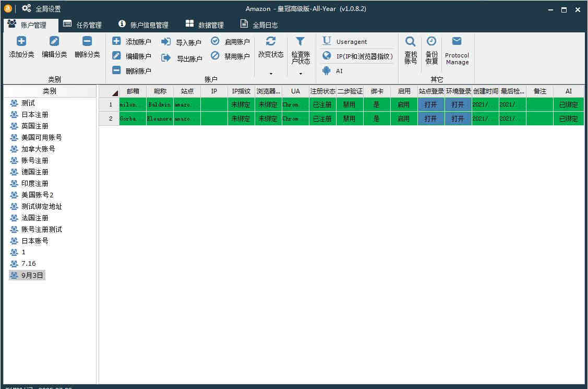The image size is (588, 389).
Task: Click the 编辑分类 pencil icon
Action: [x=54, y=41]
